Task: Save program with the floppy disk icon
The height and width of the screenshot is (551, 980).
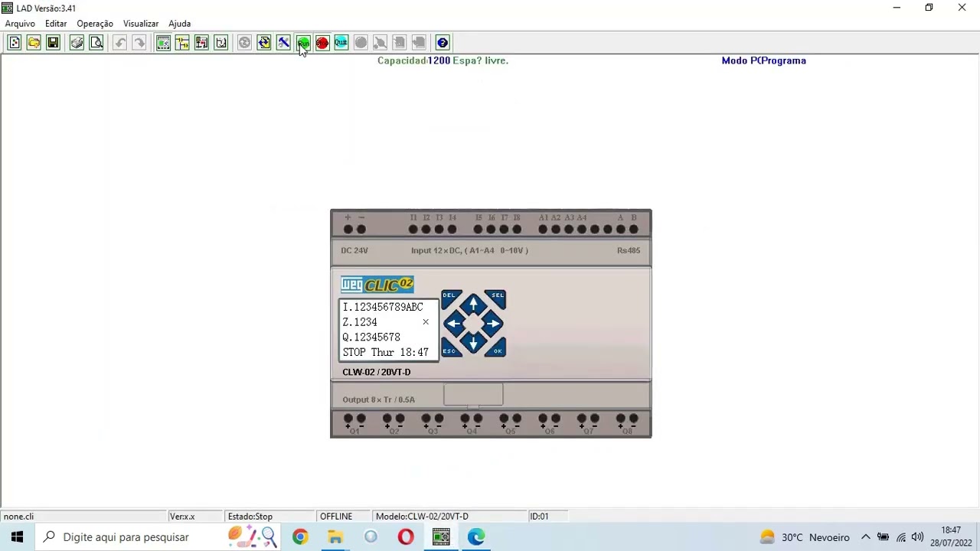Action: click(x=53, y=43)
